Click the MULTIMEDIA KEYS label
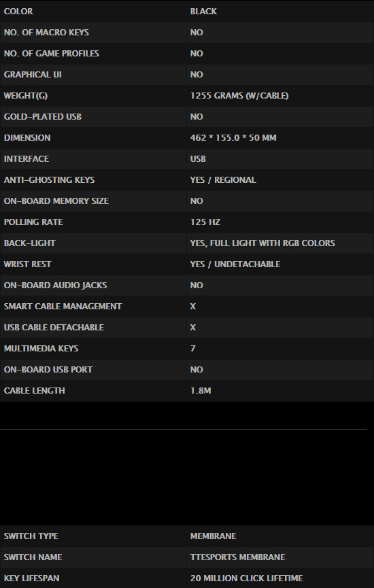 pos(41,348)
